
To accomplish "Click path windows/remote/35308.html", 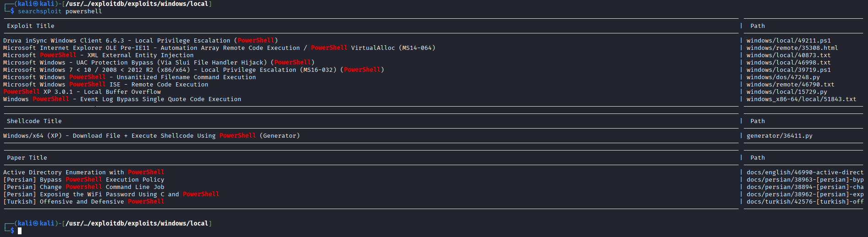I will (792, 48).
